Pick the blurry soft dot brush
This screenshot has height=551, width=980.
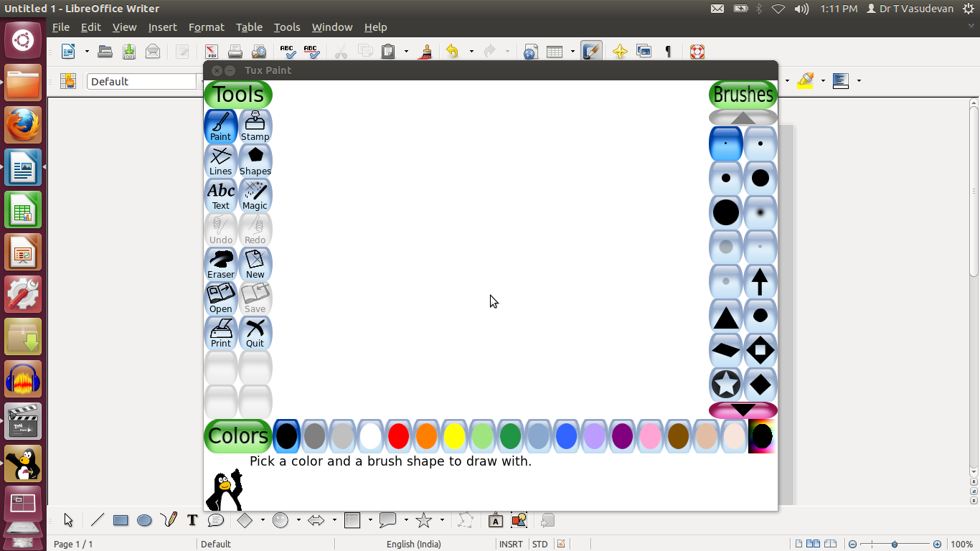[760, 212]
